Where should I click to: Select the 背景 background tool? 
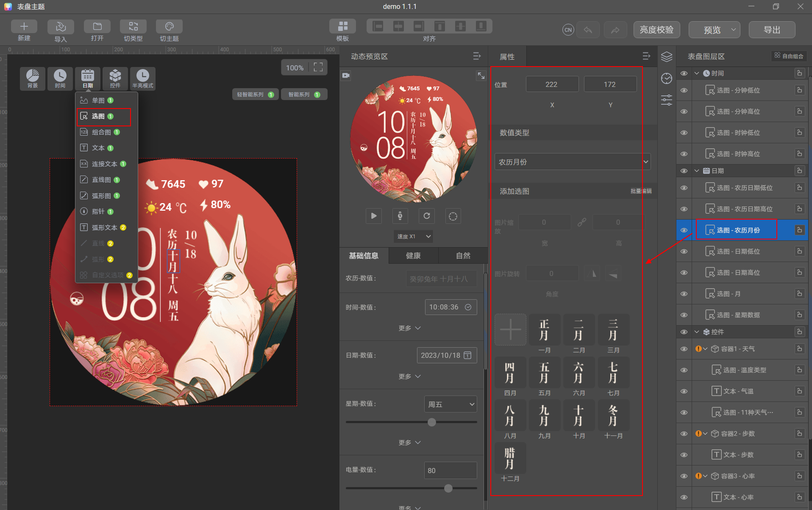[x=33, y=78]
